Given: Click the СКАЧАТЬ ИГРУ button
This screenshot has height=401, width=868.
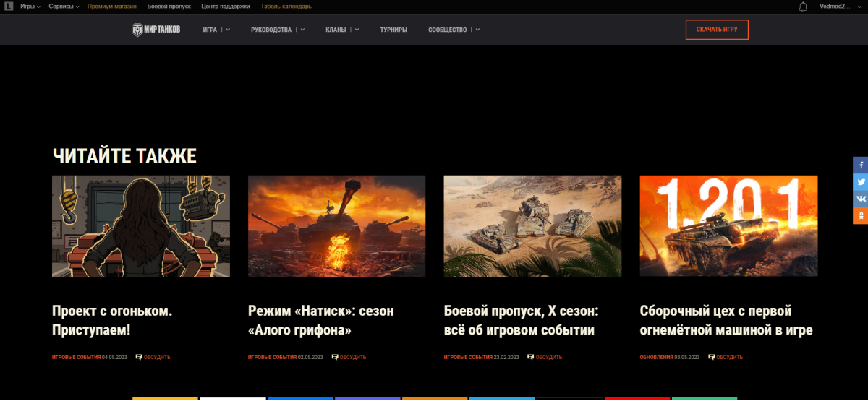Looking at the screenshot, I should (717, 30).
